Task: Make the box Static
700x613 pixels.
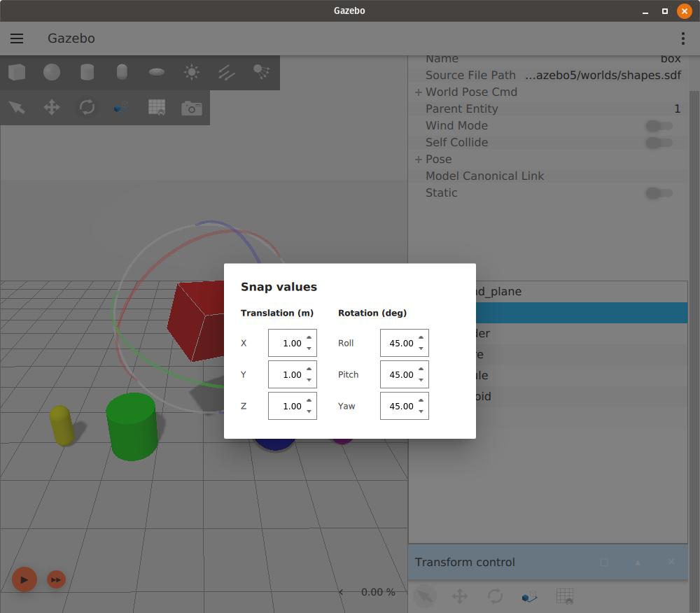Action: pyautogui.click(x=659, y=193)
